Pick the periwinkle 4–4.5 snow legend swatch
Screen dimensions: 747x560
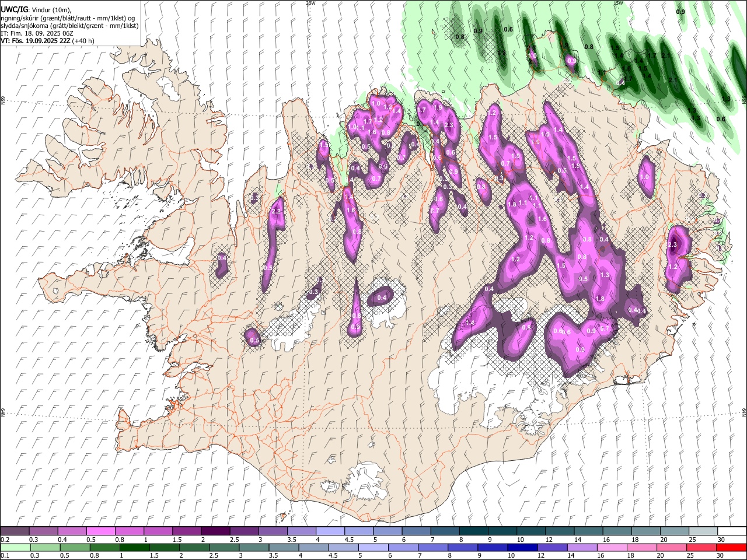(330, 531)
